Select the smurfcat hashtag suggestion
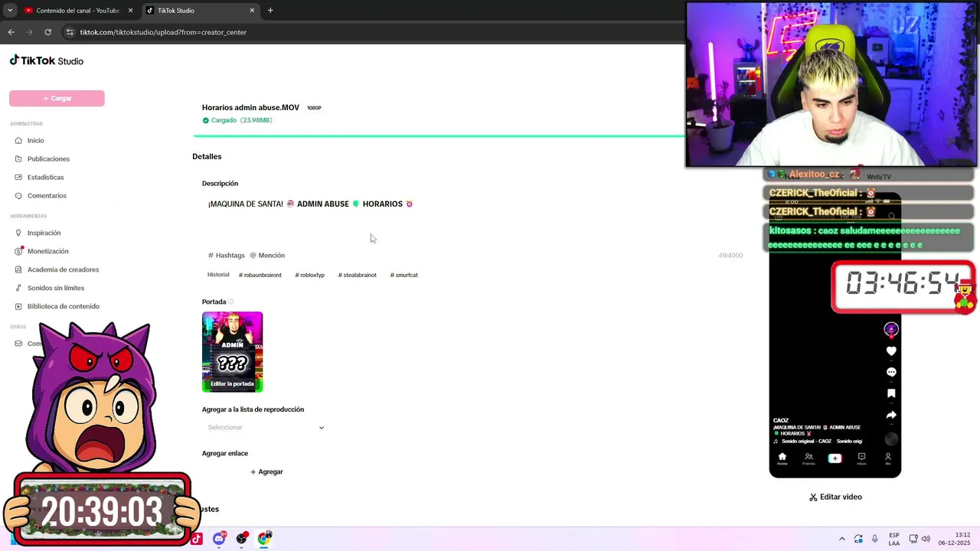The height and width of the screenshot is (551, 980). [x=404, y=275]
